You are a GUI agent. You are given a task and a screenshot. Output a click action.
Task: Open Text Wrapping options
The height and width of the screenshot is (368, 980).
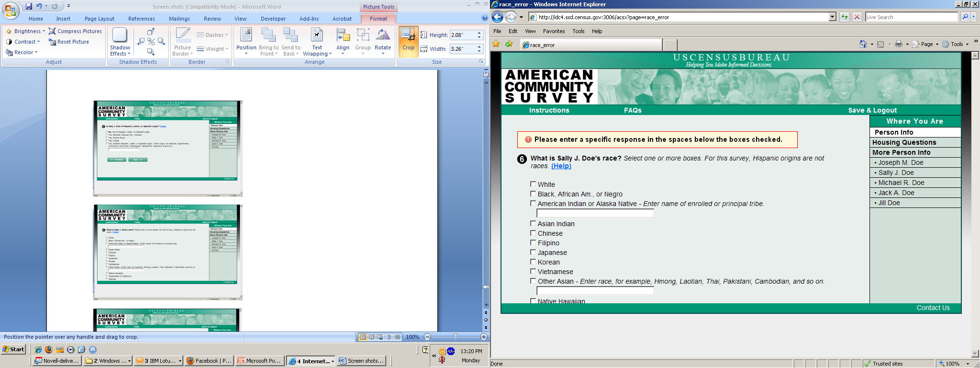coord(316,41)
